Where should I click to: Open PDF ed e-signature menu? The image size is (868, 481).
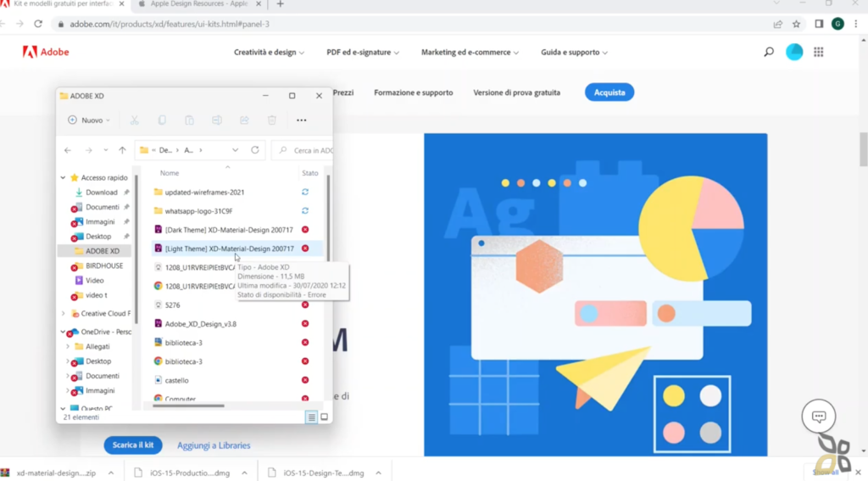tap(363, 52)
